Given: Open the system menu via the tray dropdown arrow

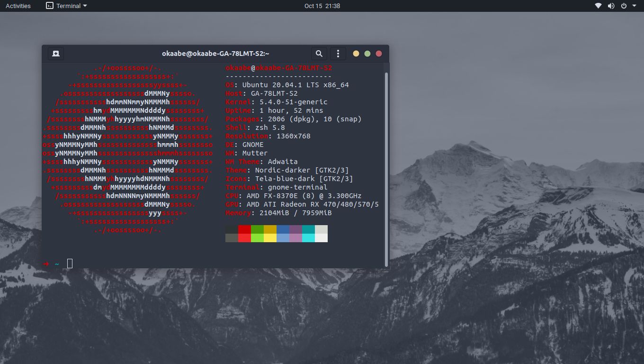Looking at the screenshot, I should (633, 6).
